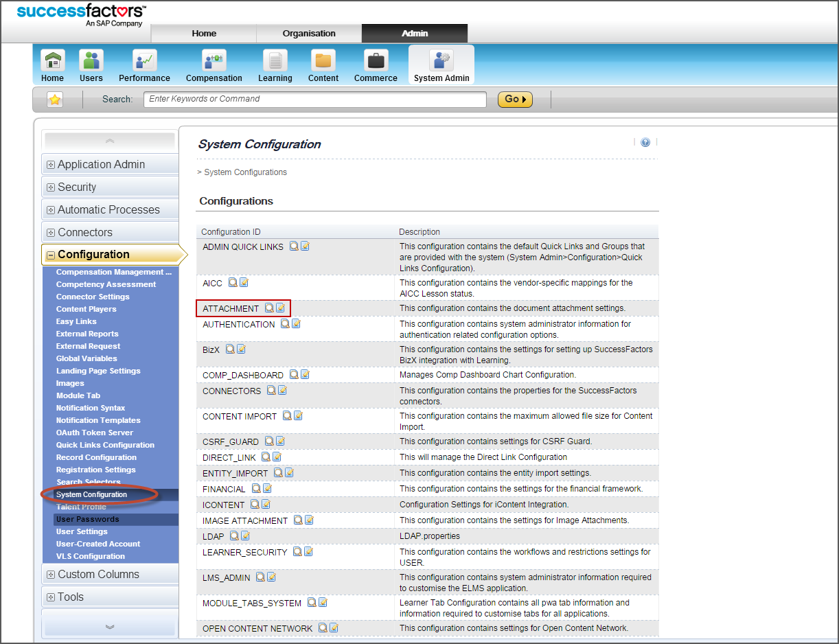Click the favorites star icon
This screenshot has height=644, width=839.
tap(55, 100)
